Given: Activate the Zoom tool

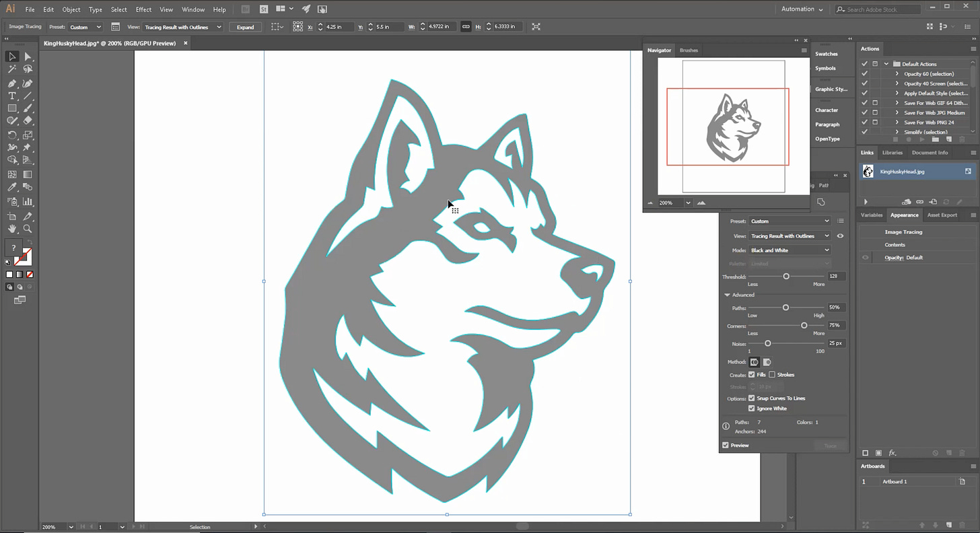Looking at the screenshot, I should coord(28,228).
